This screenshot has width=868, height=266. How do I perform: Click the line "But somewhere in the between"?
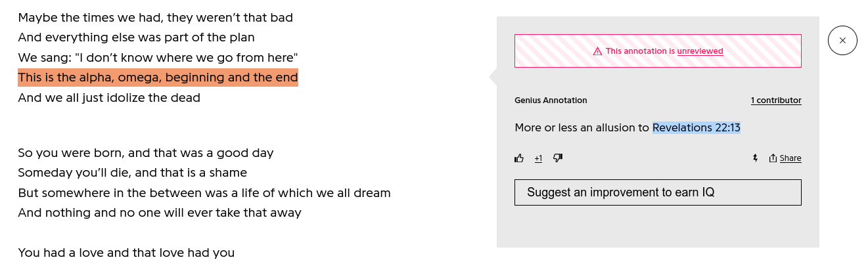click(204, 193)
